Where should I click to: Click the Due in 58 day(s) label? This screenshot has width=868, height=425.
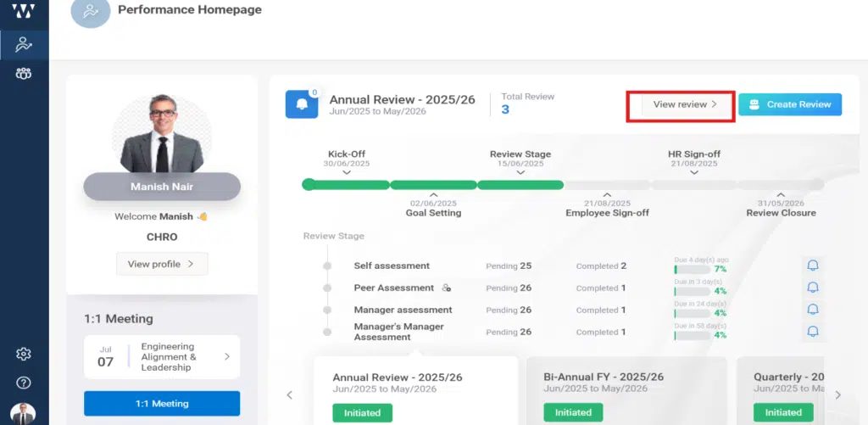point(700,326)
